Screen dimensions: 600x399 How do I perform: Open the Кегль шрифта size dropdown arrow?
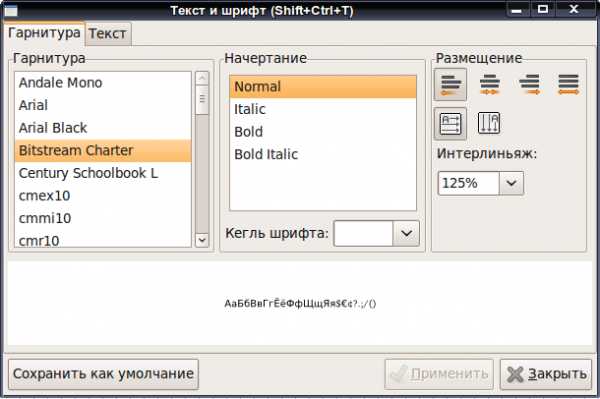406,233
